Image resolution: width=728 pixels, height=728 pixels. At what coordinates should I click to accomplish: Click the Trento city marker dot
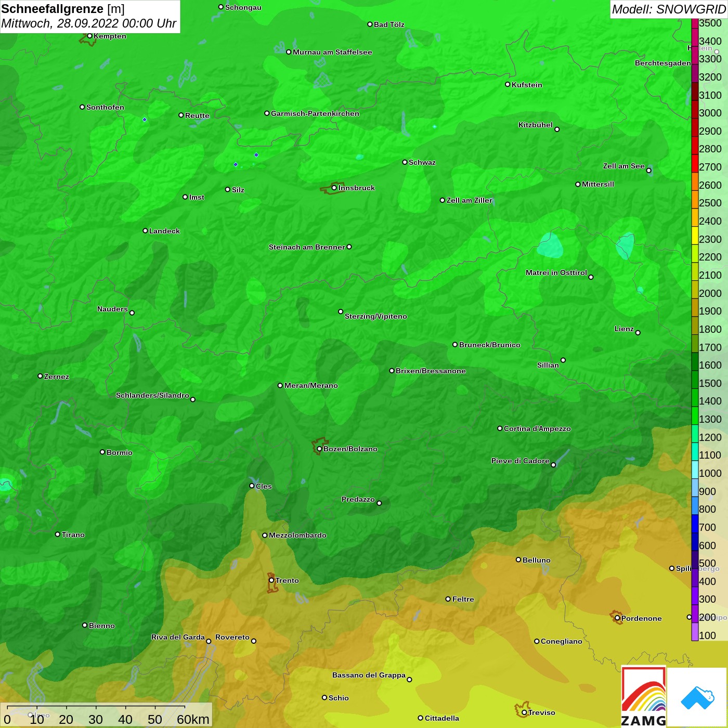pos(271,580)
